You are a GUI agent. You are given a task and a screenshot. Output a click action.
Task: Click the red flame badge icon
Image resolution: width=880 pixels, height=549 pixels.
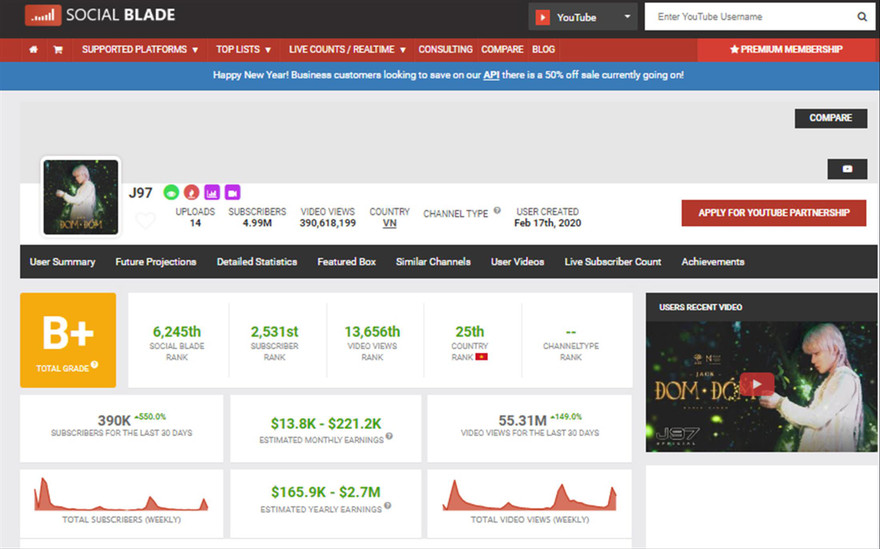(x=191, y=192)
